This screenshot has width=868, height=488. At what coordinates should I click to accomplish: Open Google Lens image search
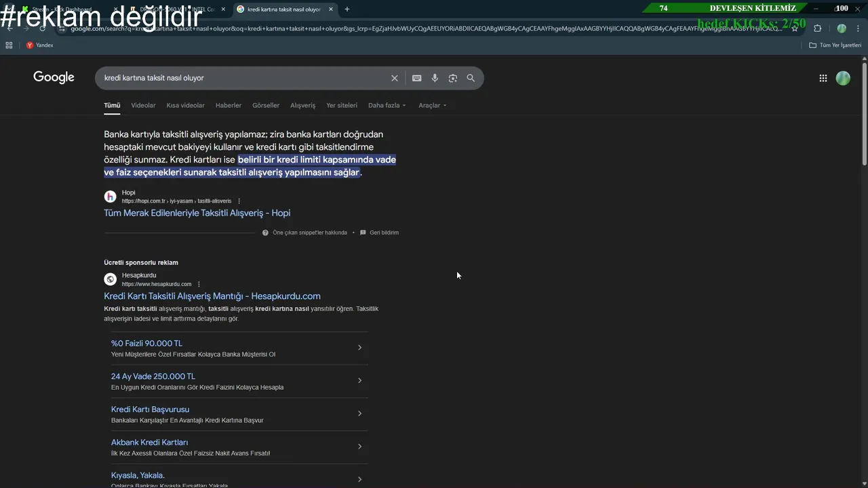click(453, 78)
